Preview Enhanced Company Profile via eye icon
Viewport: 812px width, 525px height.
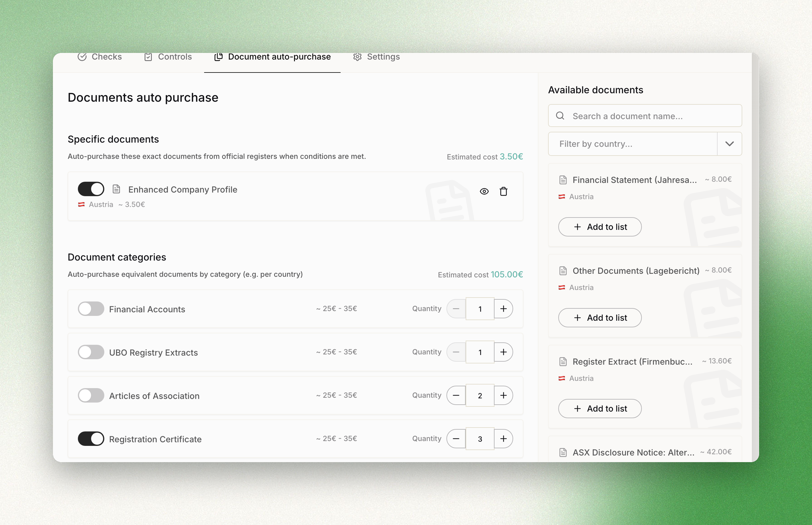pyautogui.click(x=484, y=192)
